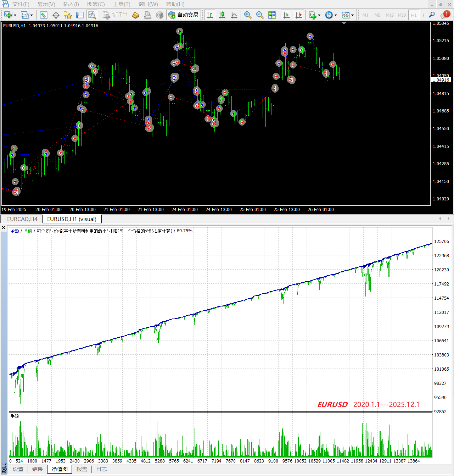The width and height of the screenshot is (454, 476).
Task: Toggle the 自动交易 auto trading button
Action: tap(183, 15)
